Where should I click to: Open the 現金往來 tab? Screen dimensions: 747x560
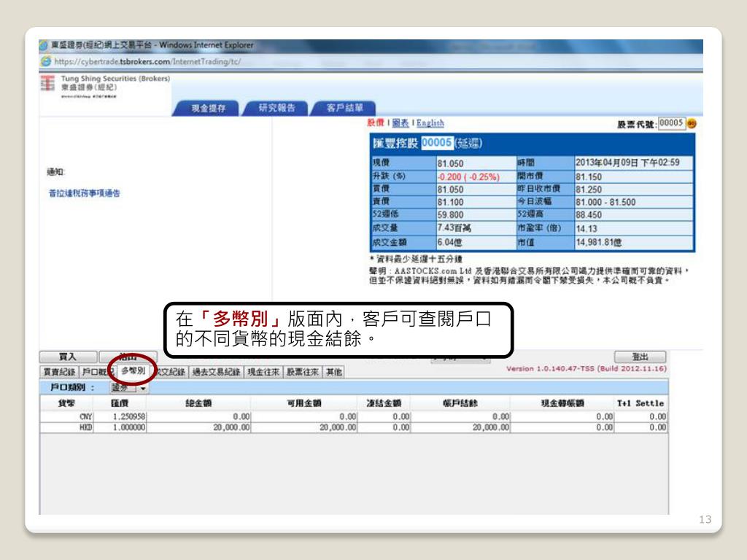click(263, 372)
